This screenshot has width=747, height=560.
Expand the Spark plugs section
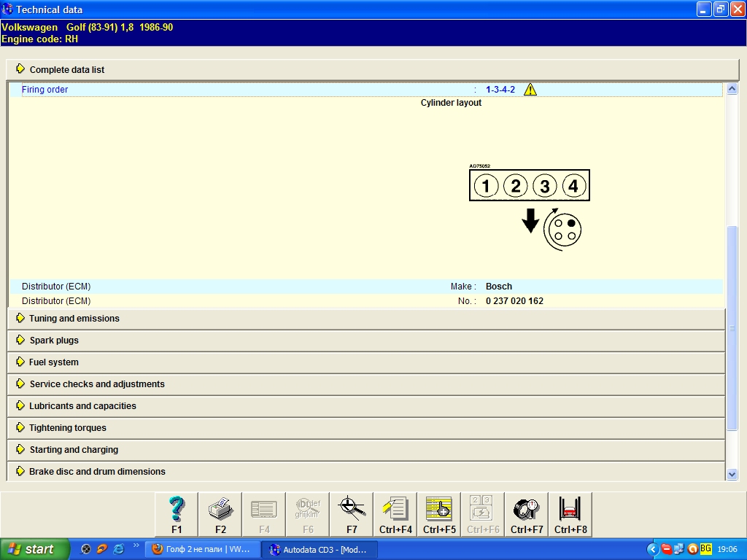point(53,341)
